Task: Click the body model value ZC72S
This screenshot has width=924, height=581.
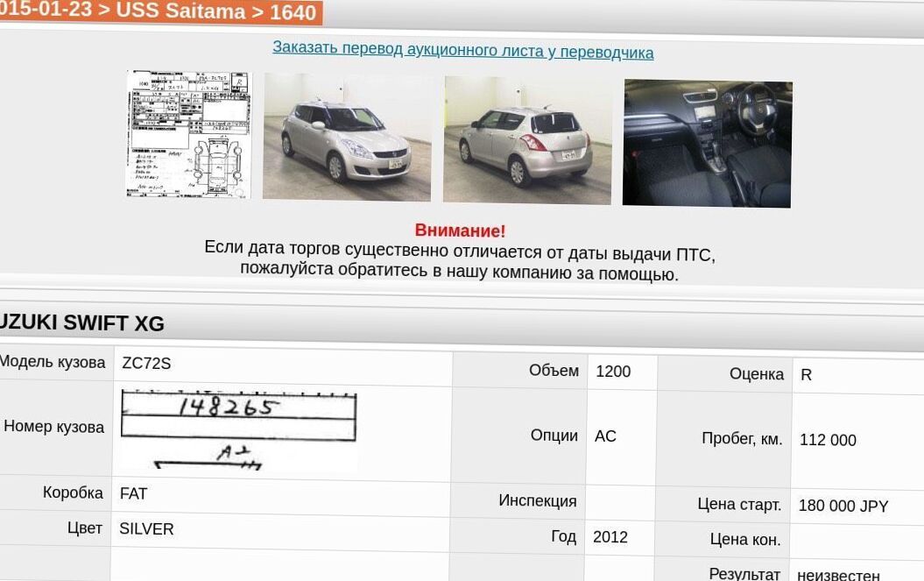Action: pyautogui.click(x=147, y=363)
